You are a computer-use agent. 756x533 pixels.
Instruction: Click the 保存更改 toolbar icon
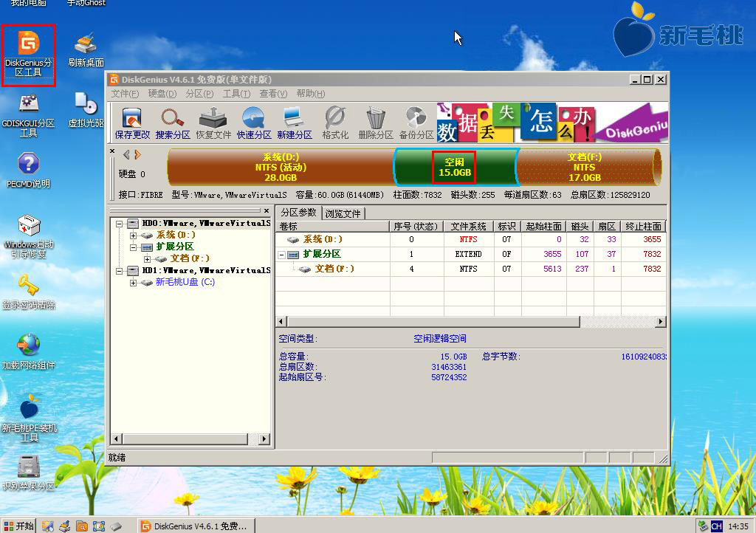coord(132,123)
